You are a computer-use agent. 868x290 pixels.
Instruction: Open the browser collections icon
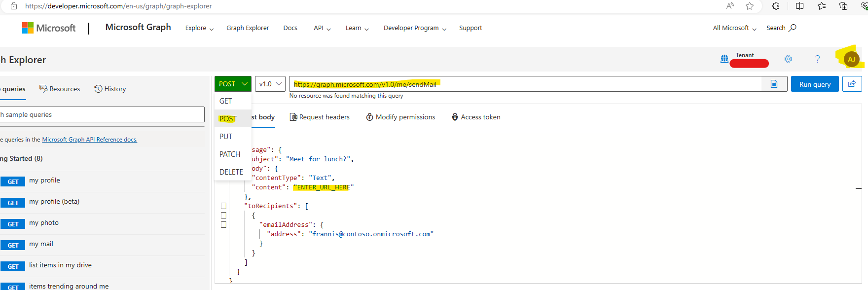tap(843, 6)
